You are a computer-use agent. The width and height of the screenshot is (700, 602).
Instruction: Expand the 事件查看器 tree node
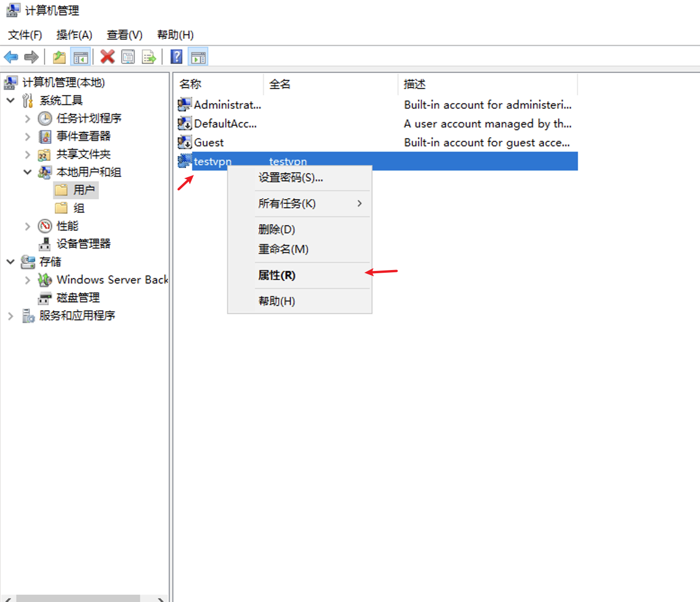click(x=27, y=136)
